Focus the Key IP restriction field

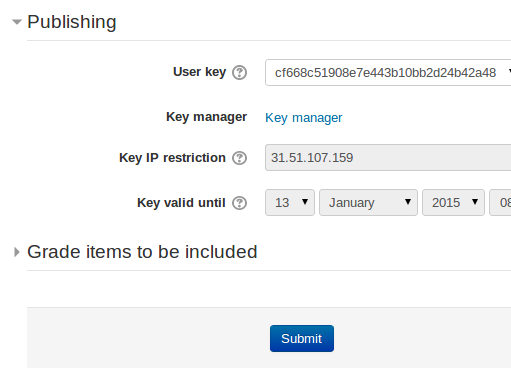(388, 158)
